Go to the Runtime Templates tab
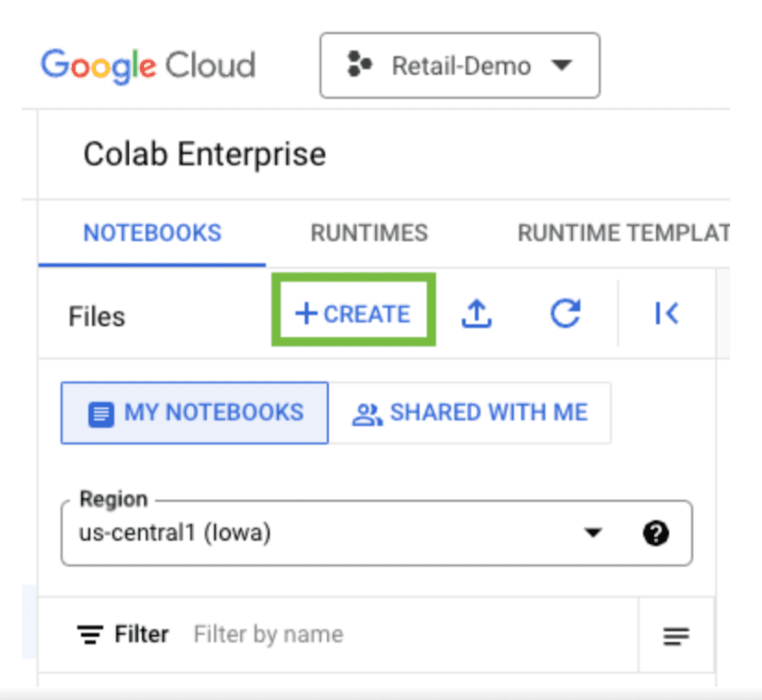This screenshot has width=762, height=700. pos(623,233)
